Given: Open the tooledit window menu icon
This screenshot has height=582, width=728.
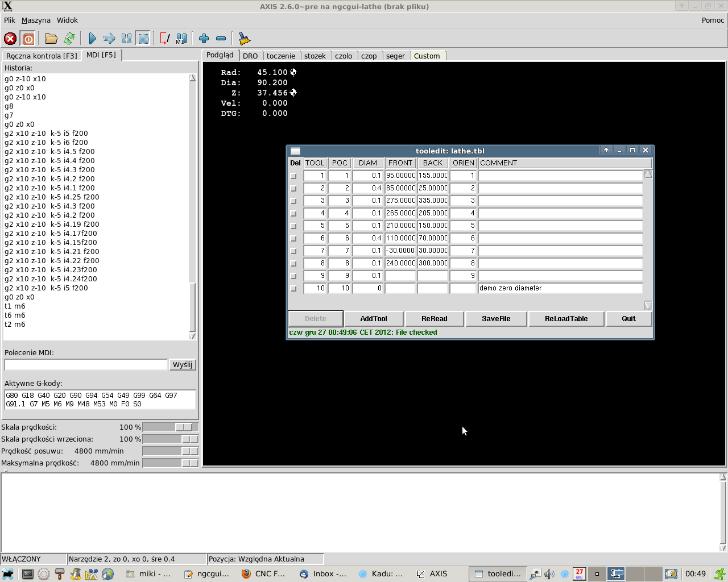Looking at the screenshot, I should point(295,151).
